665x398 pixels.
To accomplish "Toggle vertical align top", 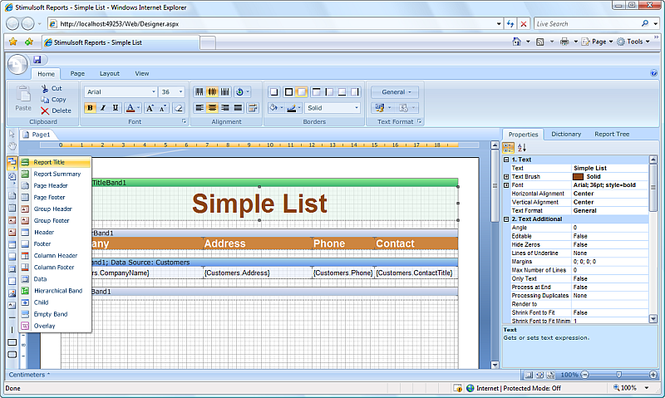I will point(199,92).
